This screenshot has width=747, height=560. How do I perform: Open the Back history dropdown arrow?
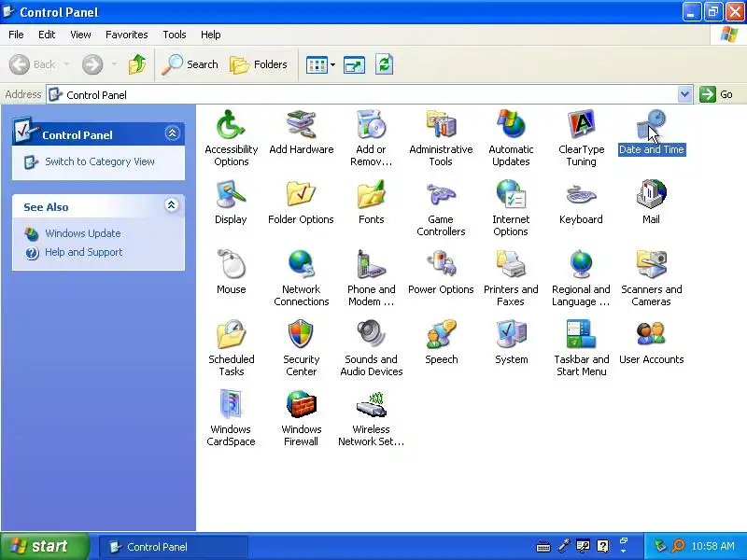click(x=66, y=64)
